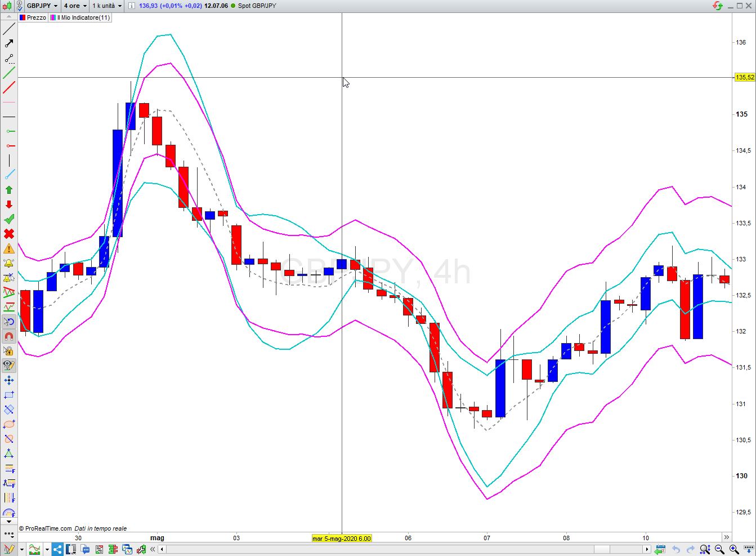Click the chat bubbles icon

click(86, 549)
